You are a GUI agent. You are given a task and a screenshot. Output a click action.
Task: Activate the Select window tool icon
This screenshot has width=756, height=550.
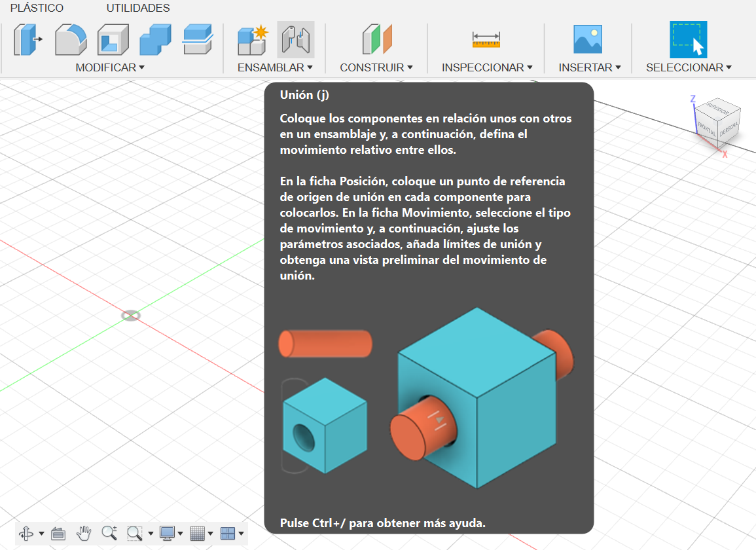(688, 39)
